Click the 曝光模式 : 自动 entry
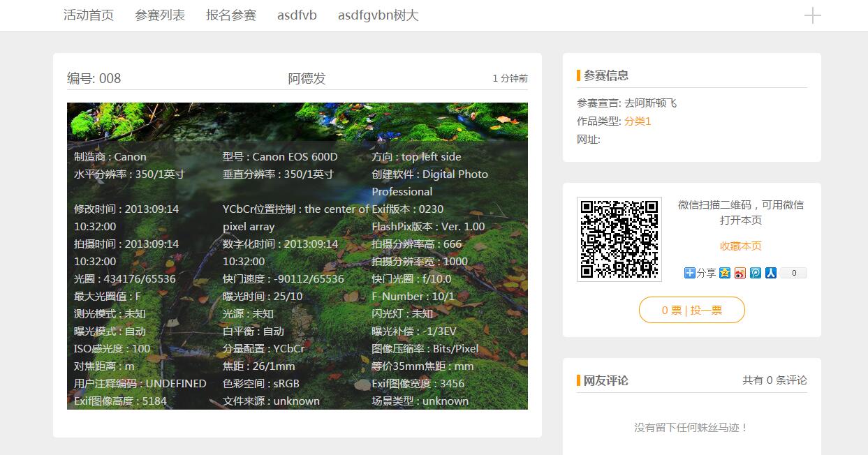This screenshot has width=868, height=455. pos(110,331)
